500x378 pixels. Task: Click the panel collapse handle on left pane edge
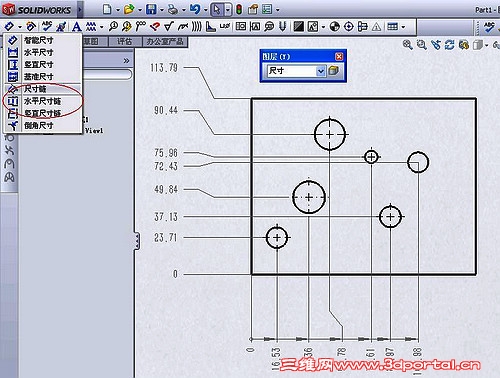click(x=137, y=241)
